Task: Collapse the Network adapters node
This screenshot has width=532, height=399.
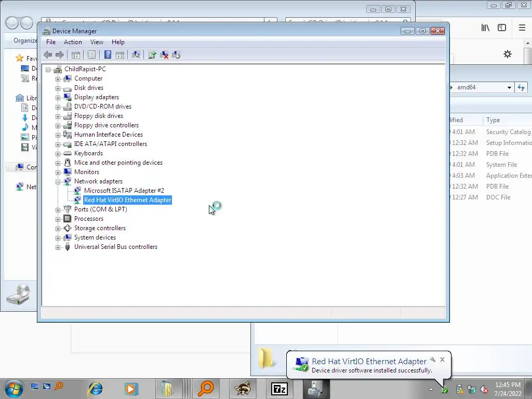Action: pos(58,182)
